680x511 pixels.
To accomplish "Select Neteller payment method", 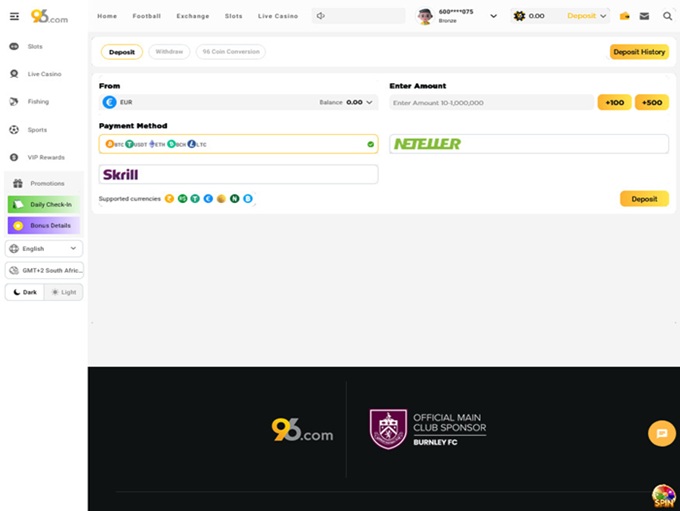I will (x=529, y=144).
